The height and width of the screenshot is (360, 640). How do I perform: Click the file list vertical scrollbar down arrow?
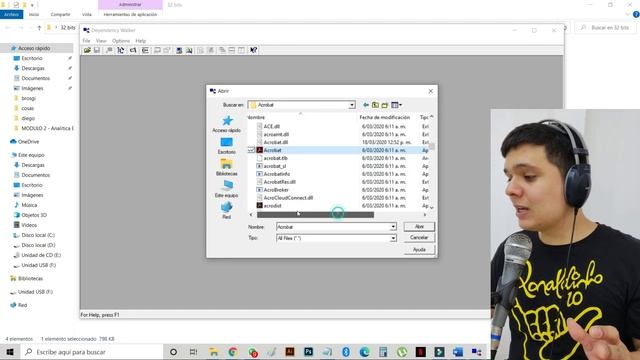click(x=431, y=208)
